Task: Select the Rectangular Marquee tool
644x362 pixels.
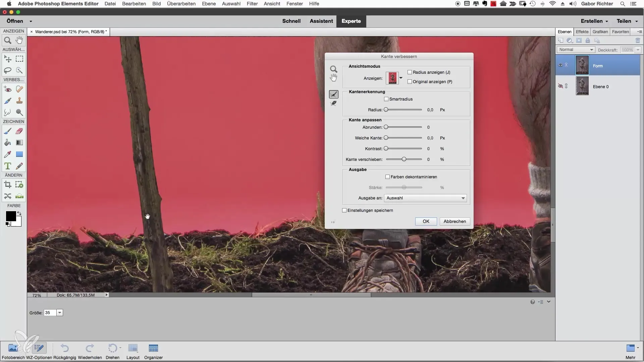Action: click(19, 59)
